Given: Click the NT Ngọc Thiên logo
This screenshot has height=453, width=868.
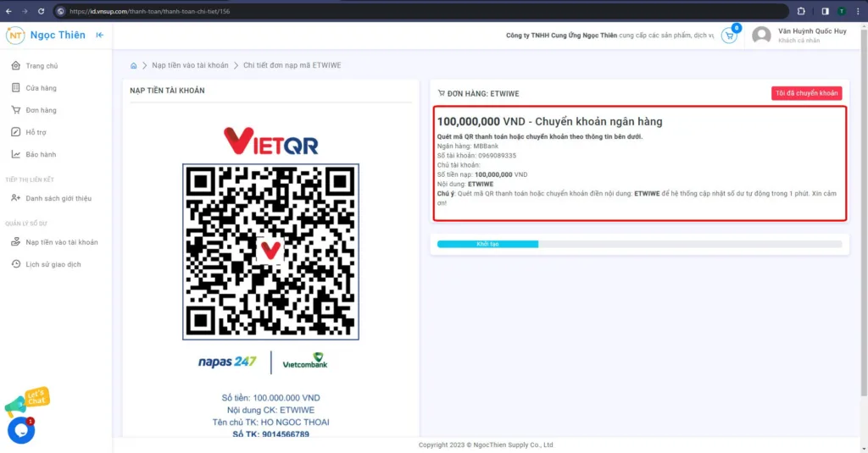Looking at the screenshot, I should (15, 35).
